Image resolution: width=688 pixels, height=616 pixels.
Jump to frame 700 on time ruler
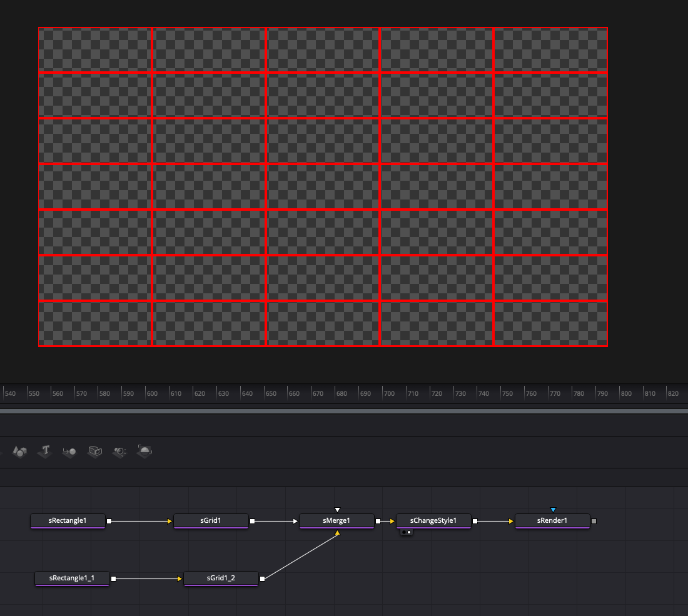click(389, 393)
